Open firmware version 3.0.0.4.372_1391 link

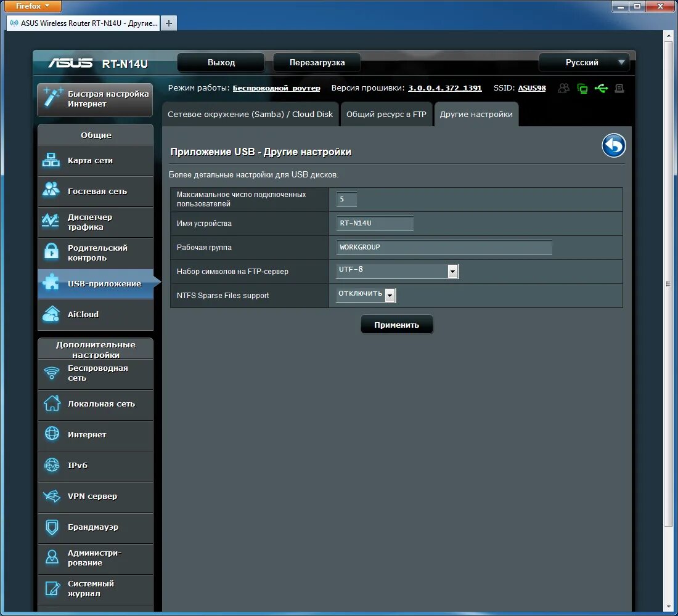click(x=444, y=88)
